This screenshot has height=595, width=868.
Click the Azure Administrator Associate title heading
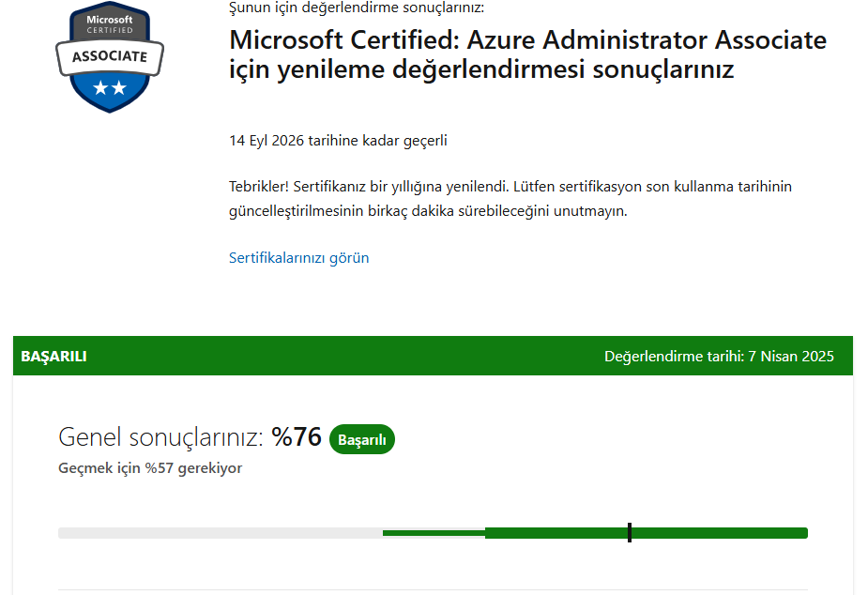tap(527, 40)
